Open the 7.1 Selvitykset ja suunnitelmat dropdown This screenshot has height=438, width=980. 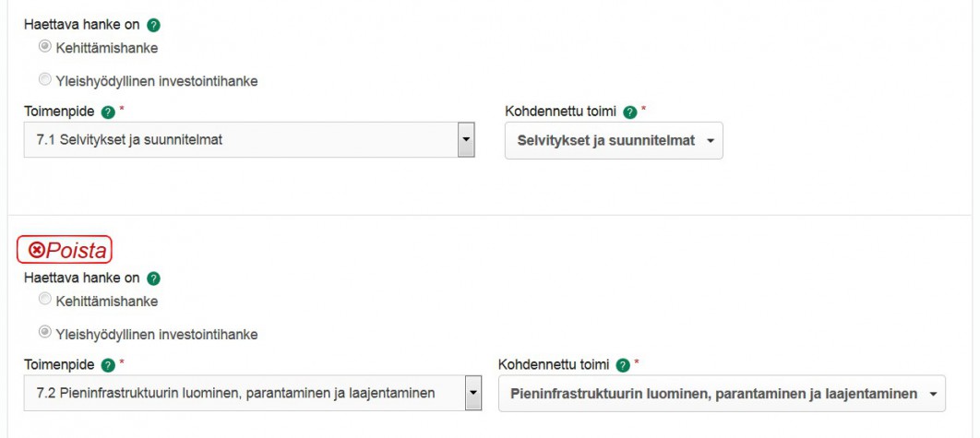249,139
